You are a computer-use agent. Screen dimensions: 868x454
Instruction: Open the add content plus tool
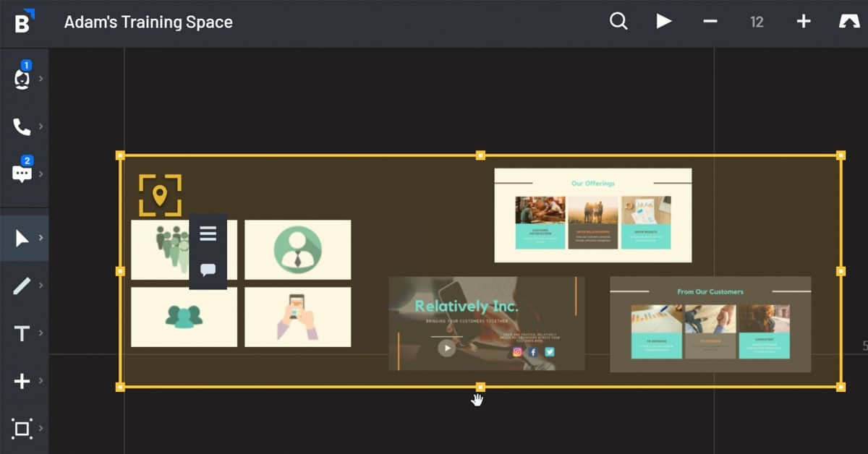point(22,381)
